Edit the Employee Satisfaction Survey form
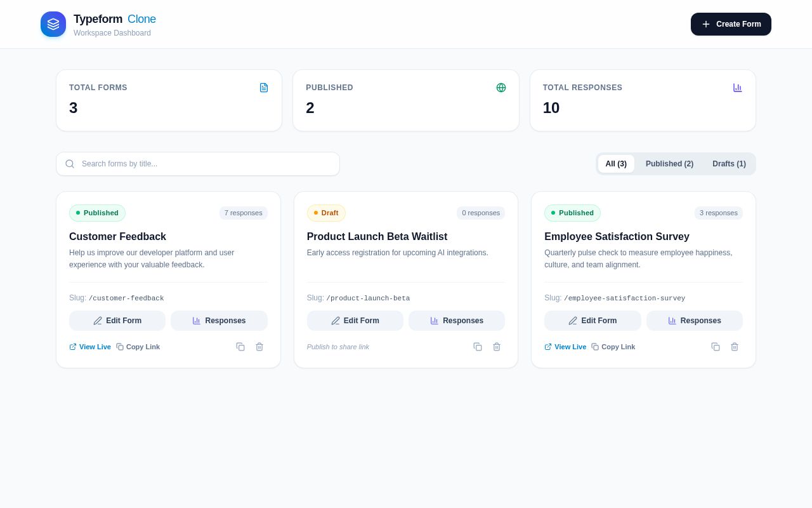This screenshot has height=508, width=812. tap(593, 321)
